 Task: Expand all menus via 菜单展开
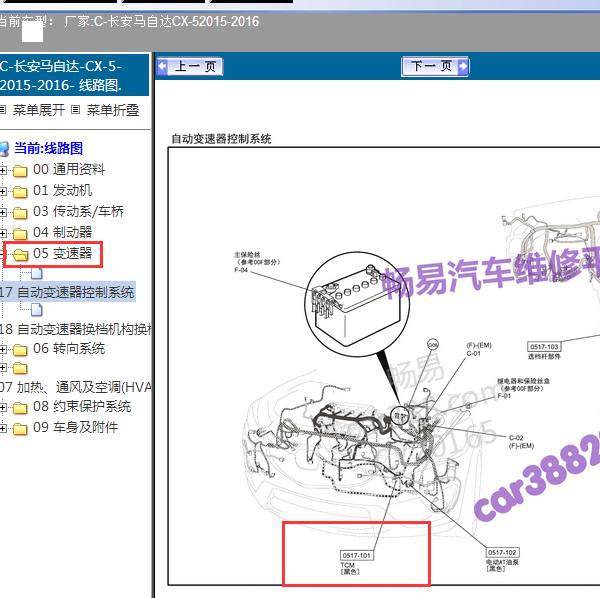38,110
